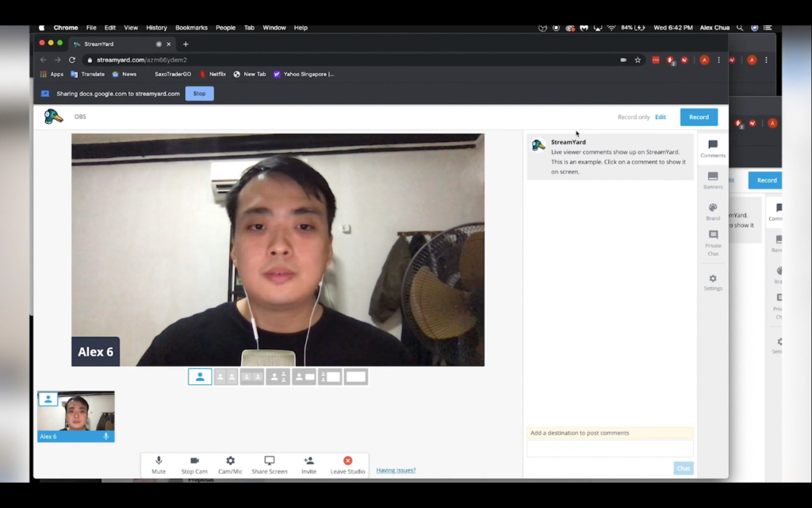Click the Record button in the background window
The image size is (812, 508).
pos(765,180)
